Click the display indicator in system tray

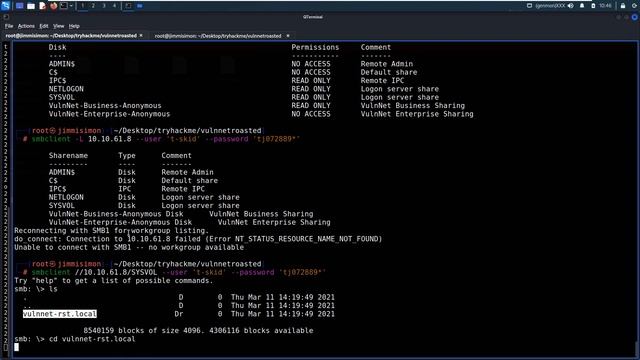(x=529, y=6)
